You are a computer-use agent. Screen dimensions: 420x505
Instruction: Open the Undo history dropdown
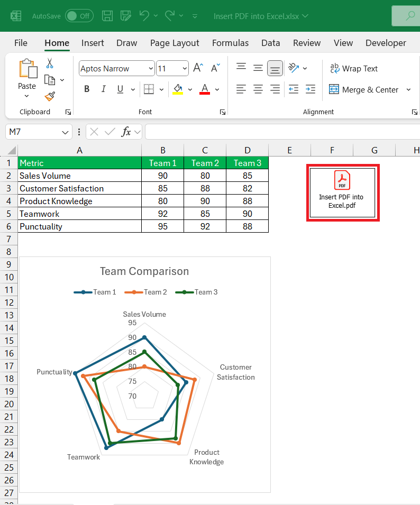point(156,16)
